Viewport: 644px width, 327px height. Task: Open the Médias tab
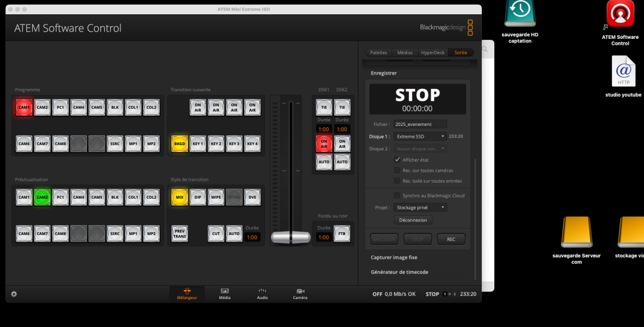pyautogui.click(x=405, y=53)
